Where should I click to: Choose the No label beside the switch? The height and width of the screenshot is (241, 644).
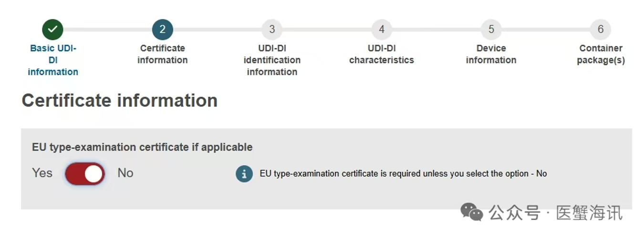[125, 173]
